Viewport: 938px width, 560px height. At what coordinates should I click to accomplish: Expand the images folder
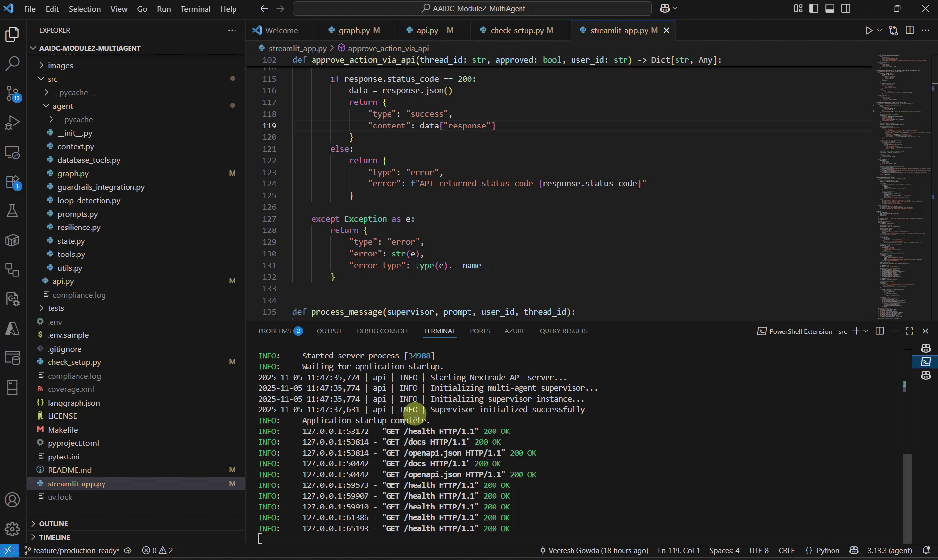60,65
